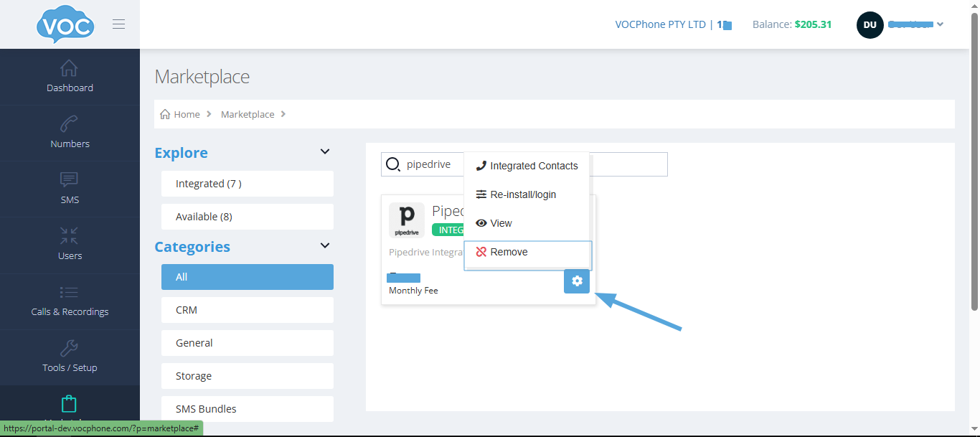Collapse the Categories section chevron
The height and width of the screenshot is (437, 980).
click(325, 246)
